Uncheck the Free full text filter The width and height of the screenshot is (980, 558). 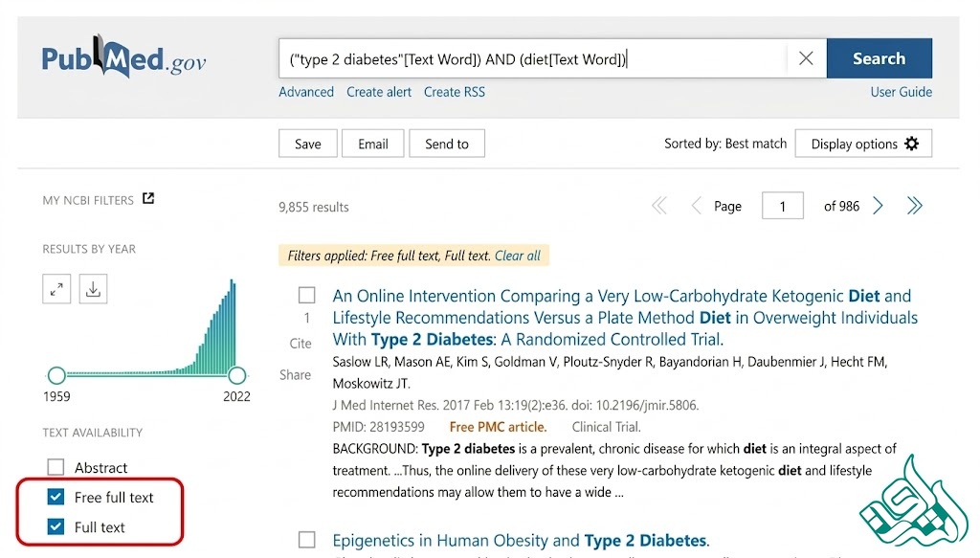coord(56,498)
